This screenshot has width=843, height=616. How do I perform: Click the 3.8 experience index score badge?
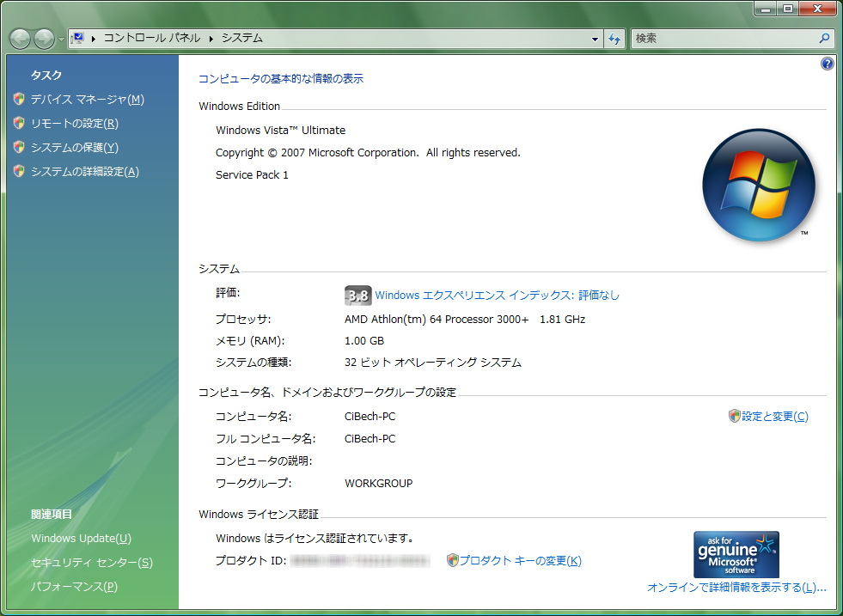click(x=357, y=296)
